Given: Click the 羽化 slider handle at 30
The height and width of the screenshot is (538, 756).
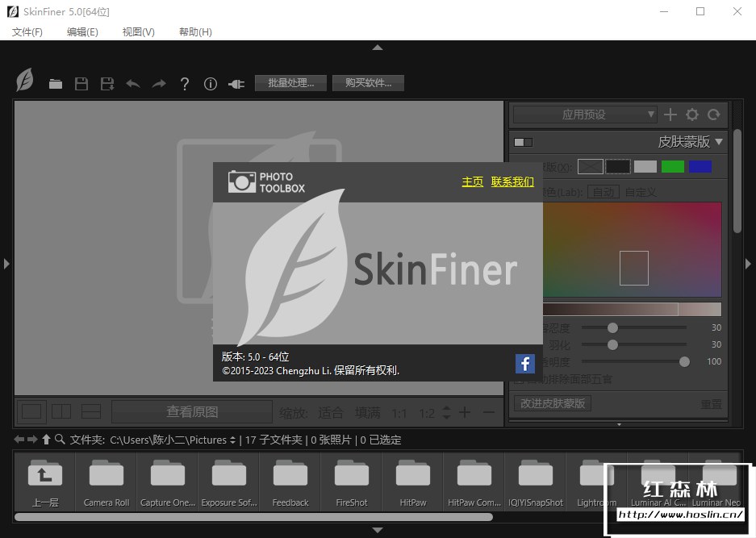Looking at the screenshot, I should tap(612, 344).
